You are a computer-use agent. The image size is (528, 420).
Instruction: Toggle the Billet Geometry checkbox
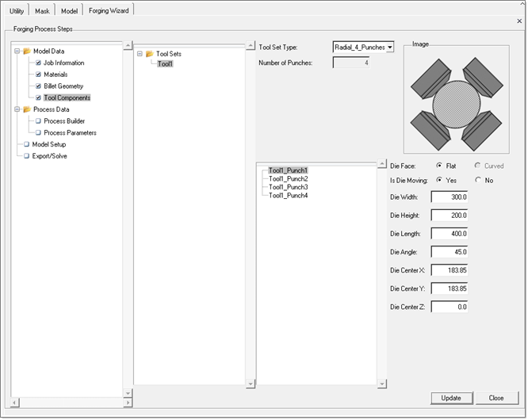pyautogui.click(x=38, y=86)
